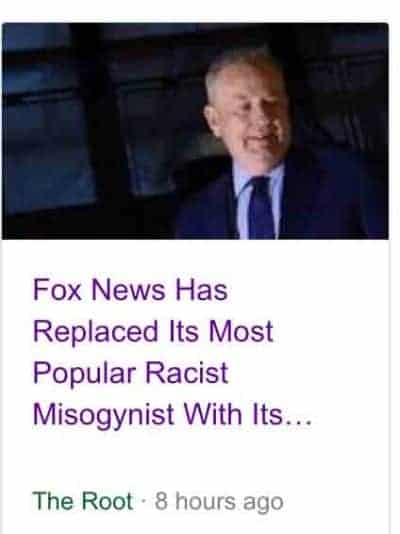Viewport: 400px width, 534px height.
Task: Click 'The Root' source name
Action: click(x=83, y=501)
